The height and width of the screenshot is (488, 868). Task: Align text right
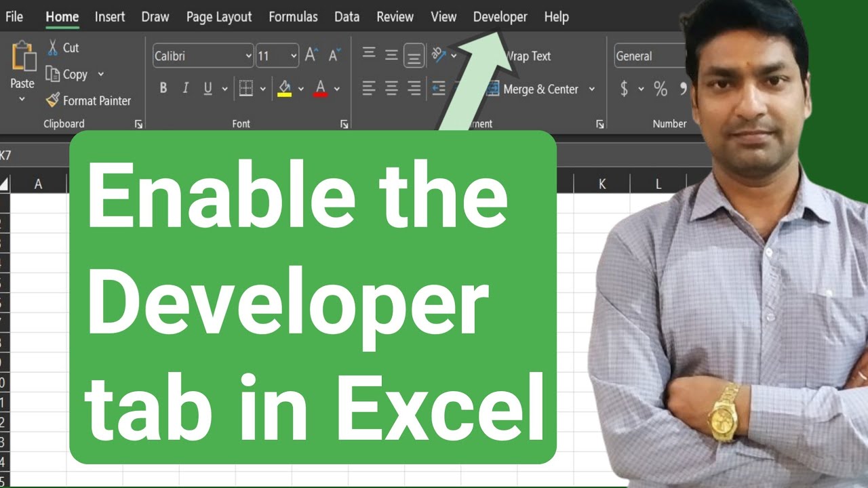coord(414,88)
